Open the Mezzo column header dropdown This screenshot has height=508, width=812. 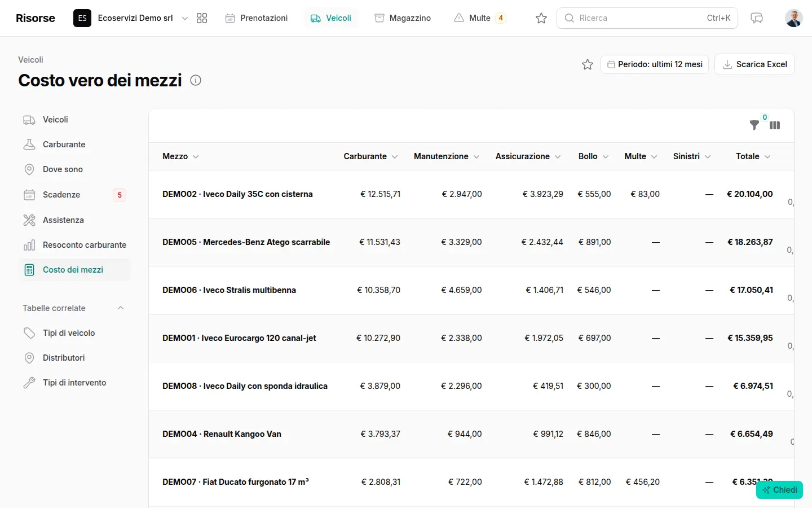(180, 156)
